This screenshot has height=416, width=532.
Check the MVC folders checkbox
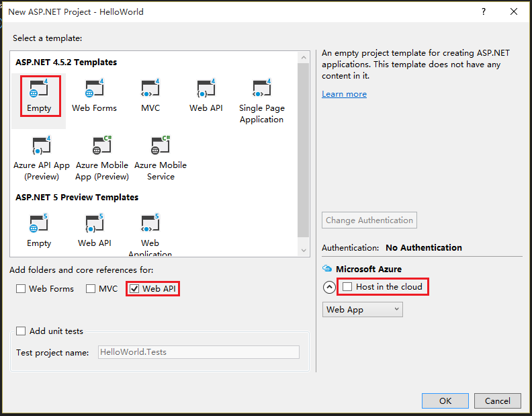click(x=91, y=289)
